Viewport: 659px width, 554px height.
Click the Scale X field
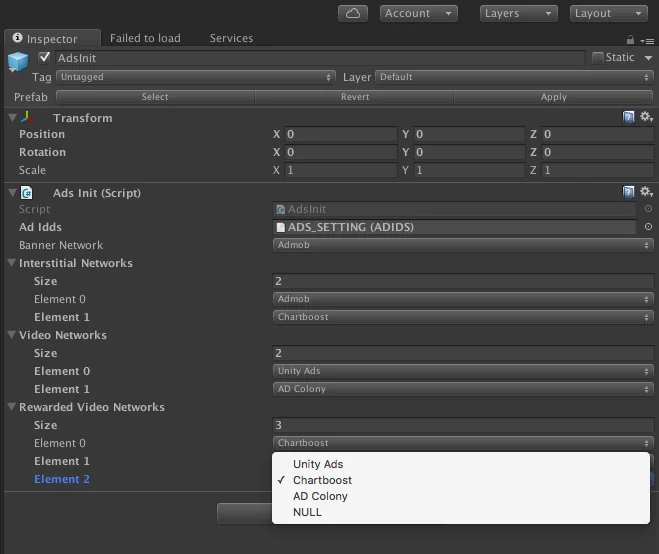(x=340, y=170)
